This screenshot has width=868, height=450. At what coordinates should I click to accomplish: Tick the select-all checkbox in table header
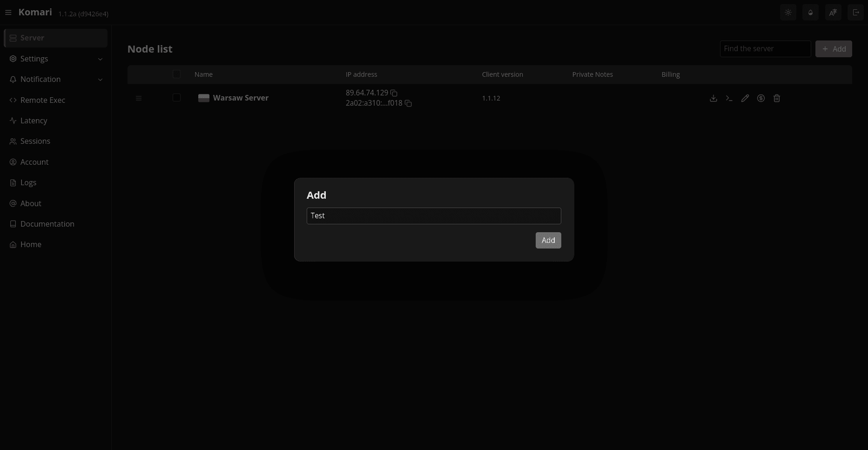(176, 74)
